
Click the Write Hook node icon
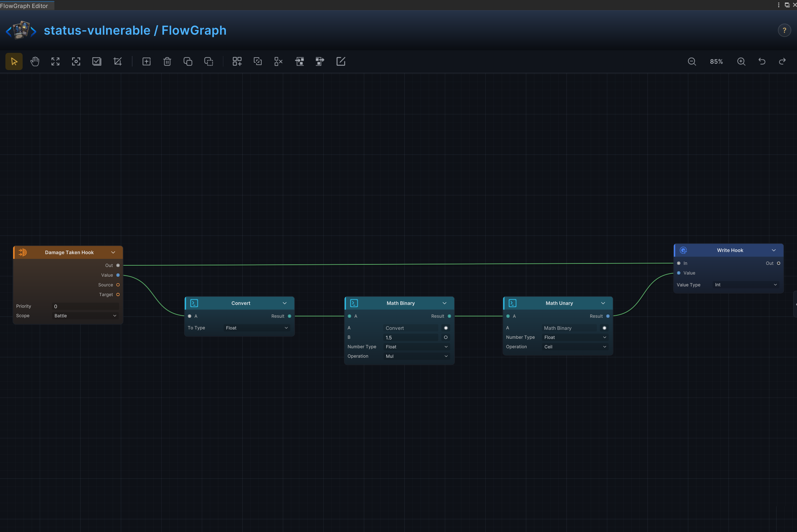(683, 250)
